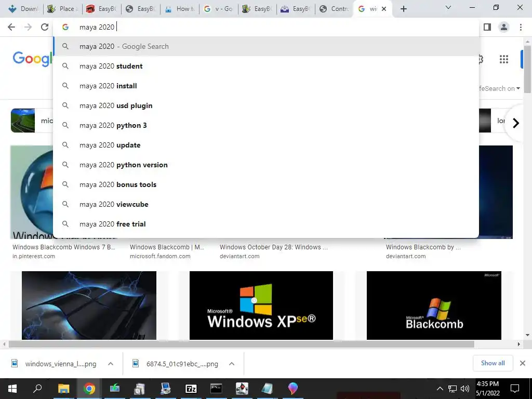
Task: Reload the current page
Action: click(45, 27)
